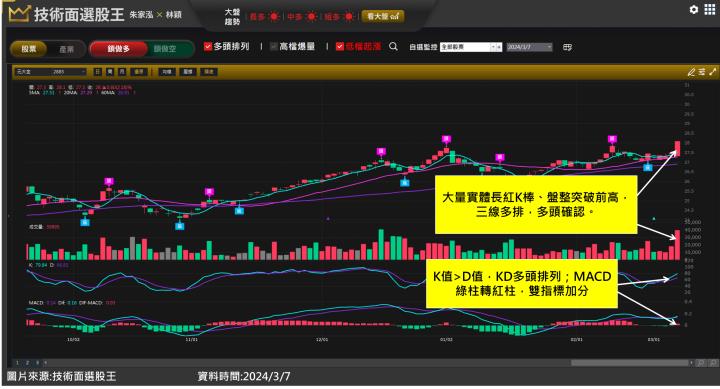This screenshot has width=720, height=389.
Task: Toggle the 高檔爆量 checkbox
Action: point(274,46)
